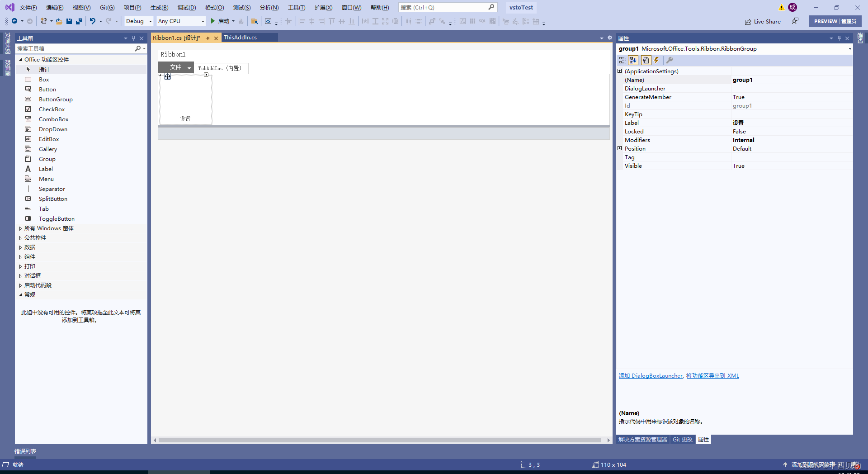Start debugging with the green play icon

tap(212, 21)
